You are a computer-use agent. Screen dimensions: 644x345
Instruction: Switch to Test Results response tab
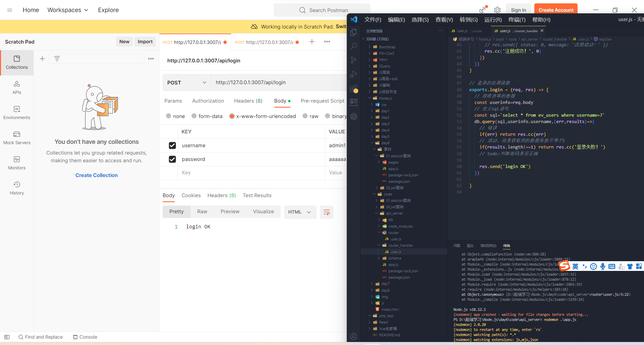point(257,195)
